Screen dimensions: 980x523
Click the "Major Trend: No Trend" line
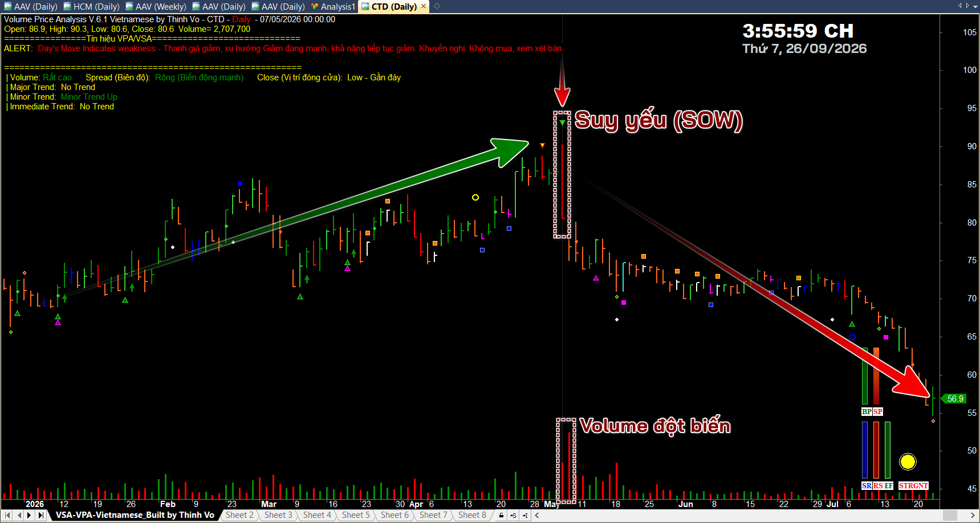pos(50,87)
